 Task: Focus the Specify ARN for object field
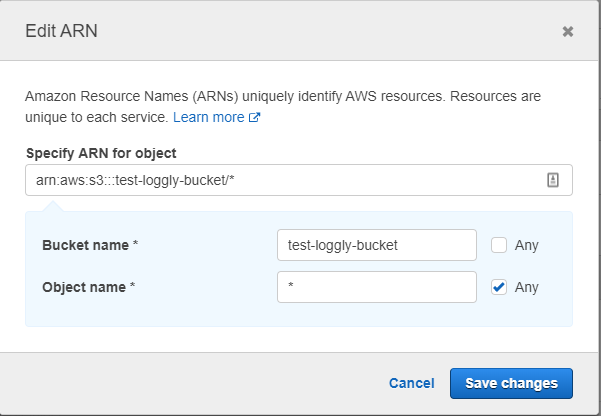[x=280, y=180]
